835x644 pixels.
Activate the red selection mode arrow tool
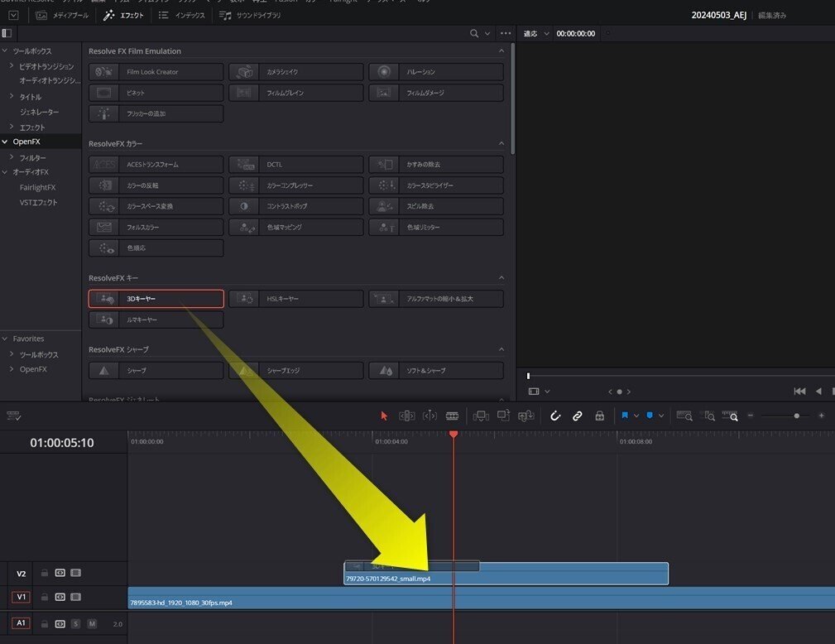(384, 416)
